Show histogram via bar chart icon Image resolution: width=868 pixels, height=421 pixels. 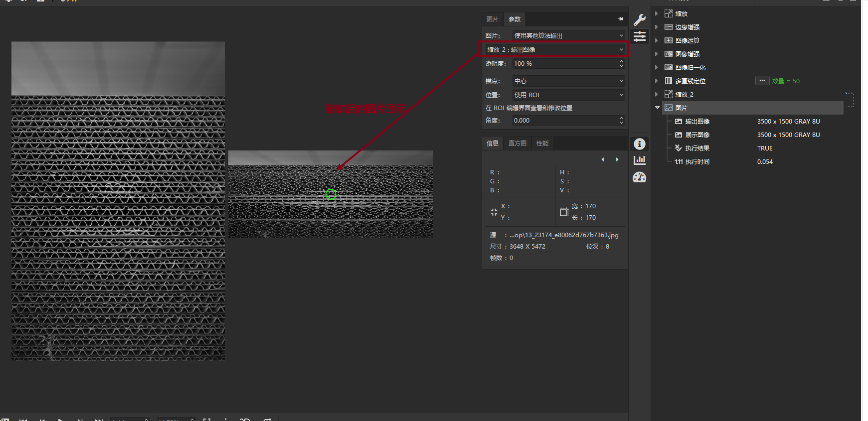pyautogui.click(x=640, y=160)
